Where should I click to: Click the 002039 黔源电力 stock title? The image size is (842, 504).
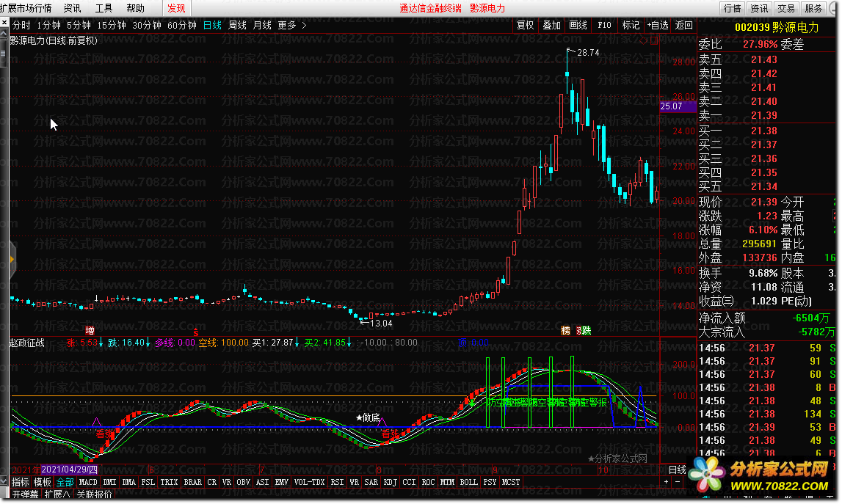777,27
